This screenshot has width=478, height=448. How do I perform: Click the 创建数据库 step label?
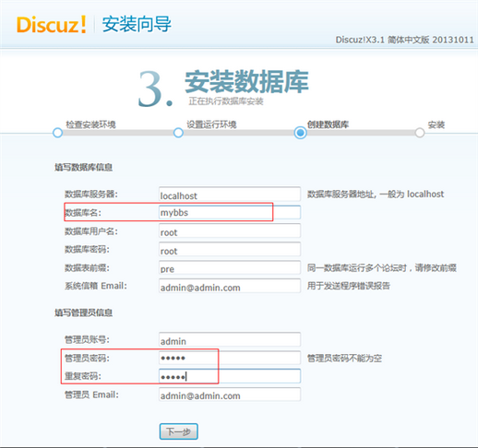(328, 124)
